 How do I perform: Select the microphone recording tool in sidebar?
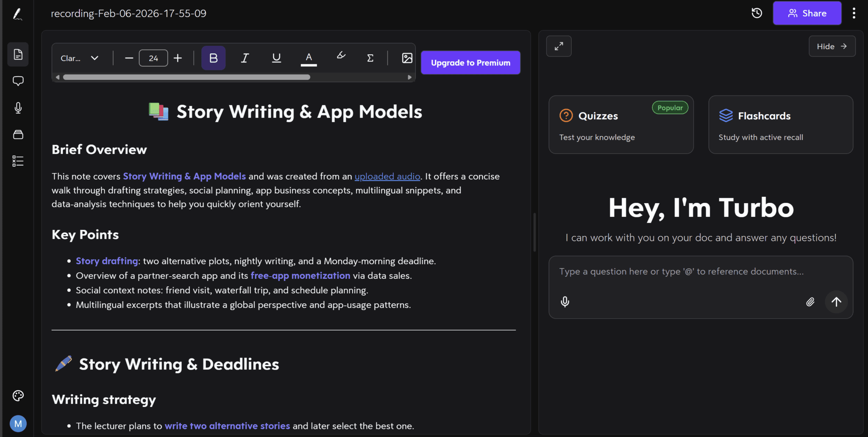coord(18,107)
